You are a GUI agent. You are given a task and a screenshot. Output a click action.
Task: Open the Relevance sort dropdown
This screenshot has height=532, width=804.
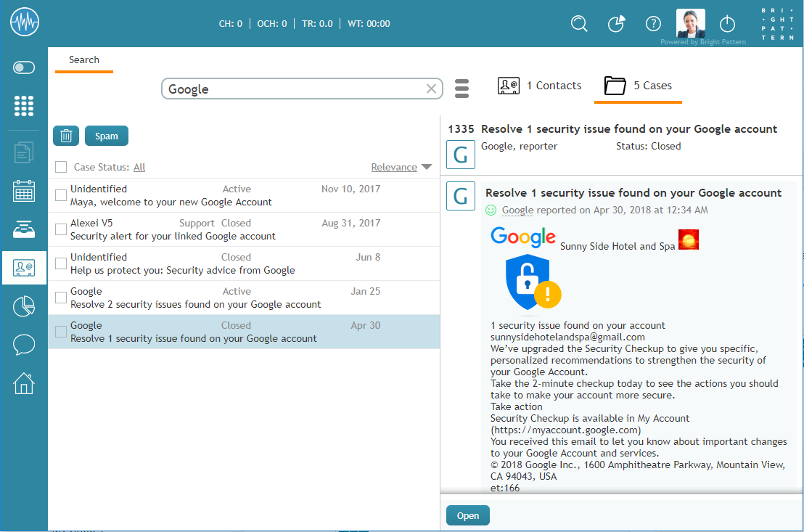coord(401,167)
